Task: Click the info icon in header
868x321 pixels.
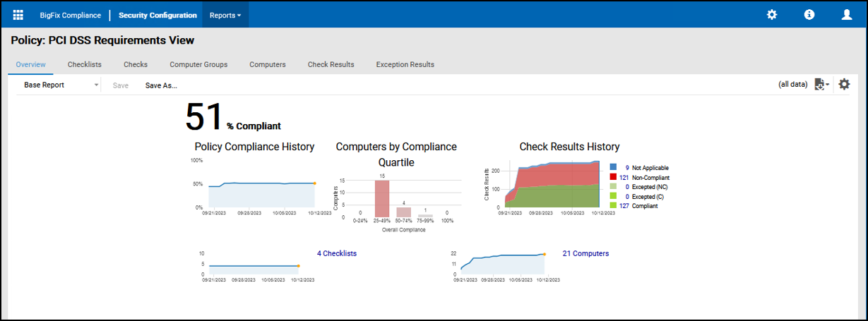Action: (809, 15)
